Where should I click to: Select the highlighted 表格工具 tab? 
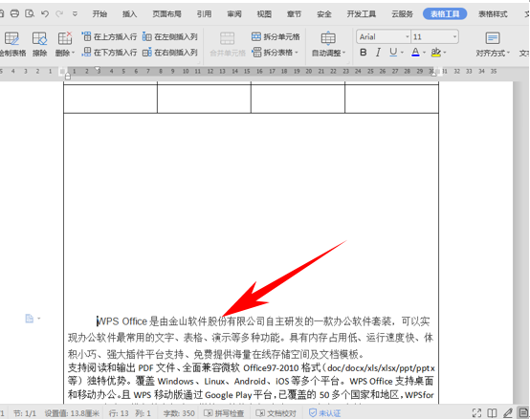click(445, 13)
